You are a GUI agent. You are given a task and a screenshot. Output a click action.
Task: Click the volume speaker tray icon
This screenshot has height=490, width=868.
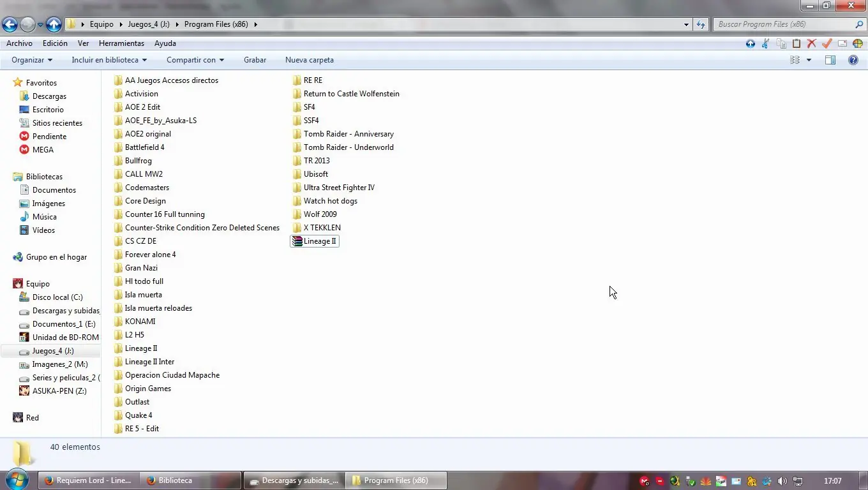click(x=782, y=481)
